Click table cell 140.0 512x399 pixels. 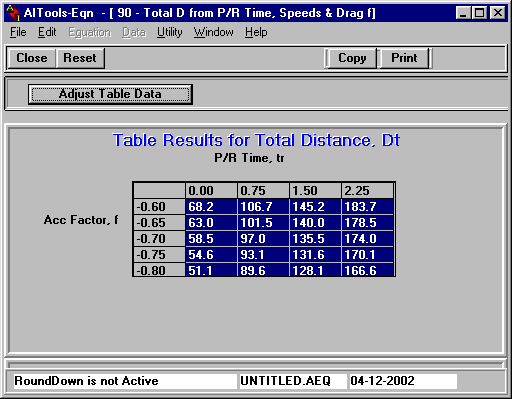pos(315,223)
